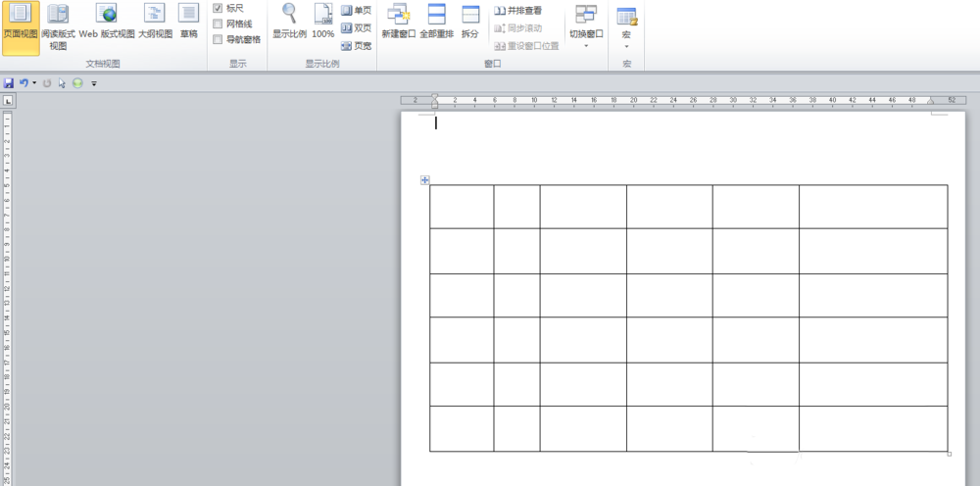This screenshot has width=980, height=486.
Task: Click the table move handle
Action: click(425, 180)
